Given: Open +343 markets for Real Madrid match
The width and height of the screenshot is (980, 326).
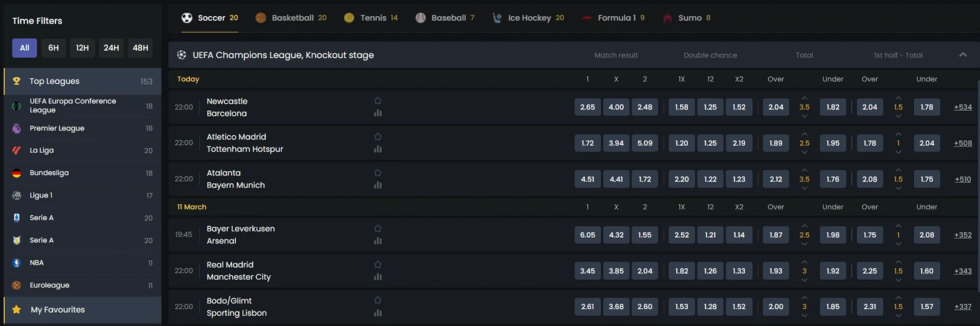Looking at the screenshot, I should point(963,271).
